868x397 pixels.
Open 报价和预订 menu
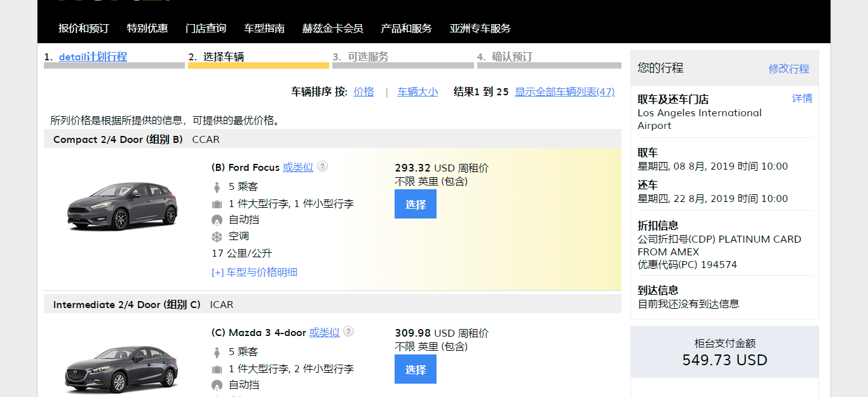pos(84,29)
